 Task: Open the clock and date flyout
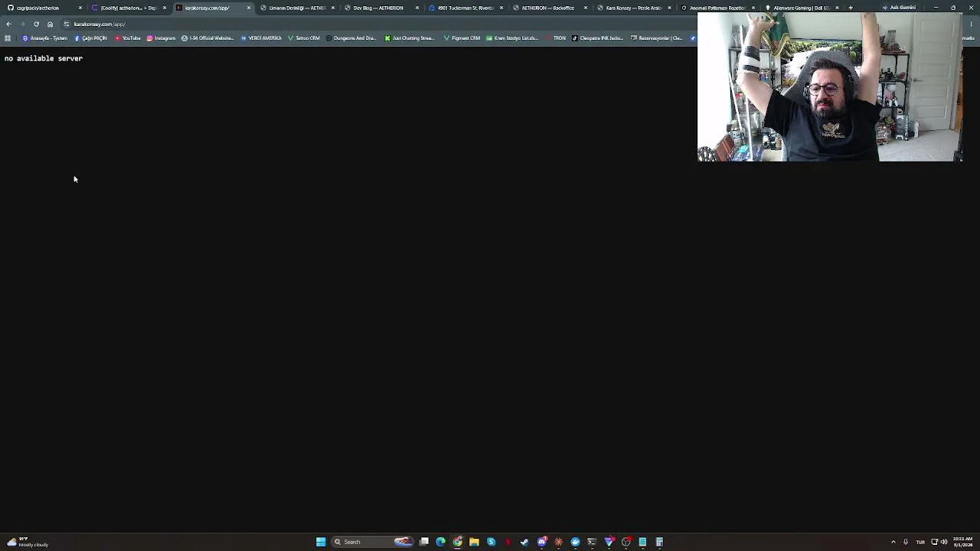pos(962,542)
